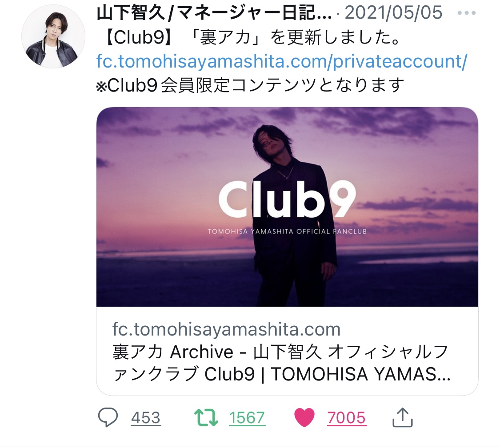Unlike the tweet via pink heart icon
500x448 pixels.
(x=304, y=417)
